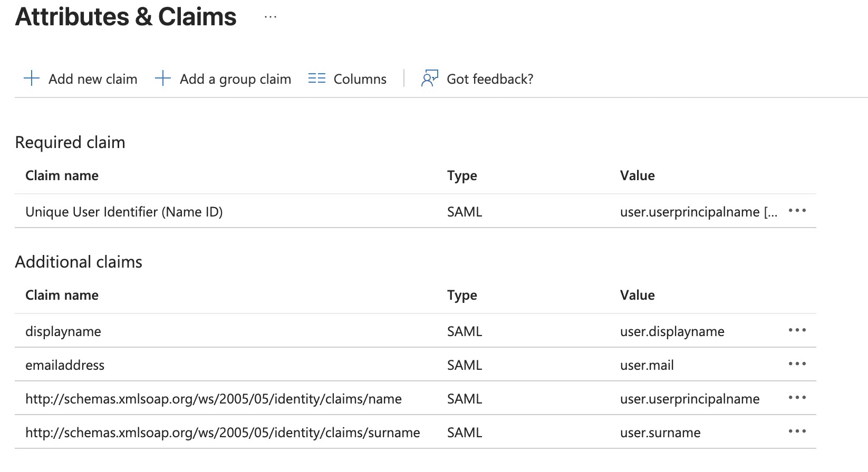Open the ellipsis menu for the emailaddress claim
The image size is (868, 472).
(797, 365)
